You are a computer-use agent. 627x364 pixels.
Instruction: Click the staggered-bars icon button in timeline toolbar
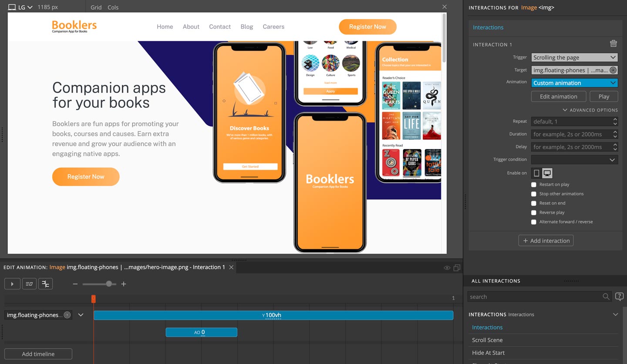(x=45, y=284)
